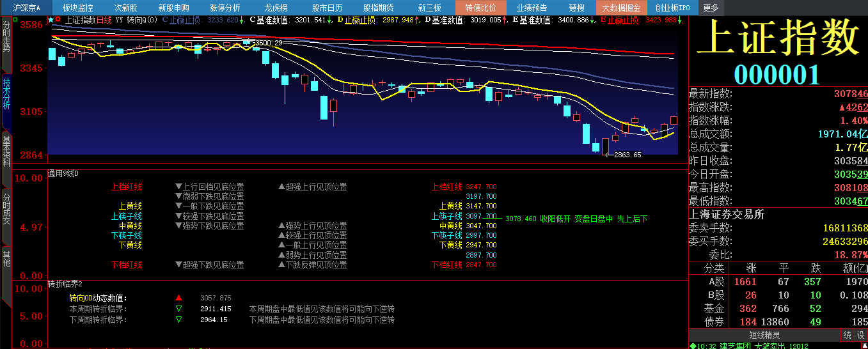The image size is (868, 349).
Task: Click the red gear icon beside star
Action: 58,20
